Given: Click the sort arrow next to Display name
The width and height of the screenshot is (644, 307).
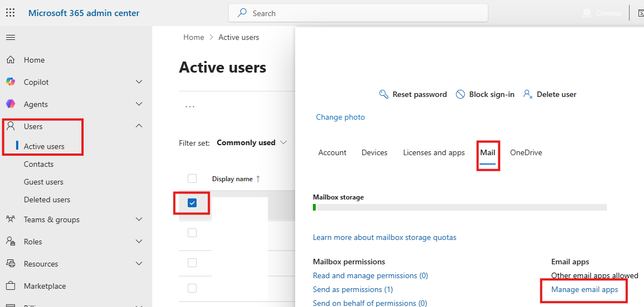Looking at the screenshot, I should pyautogui.click(x=258, y=179).
